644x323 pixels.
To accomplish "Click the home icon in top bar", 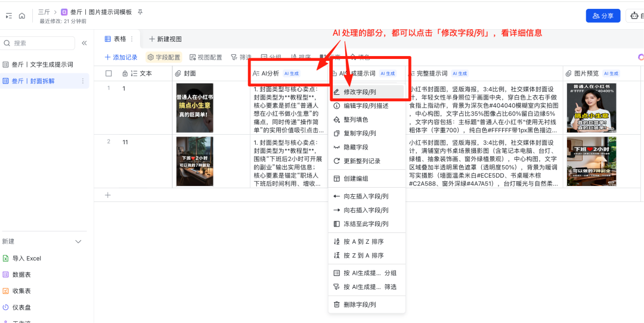I will point(22,16).
